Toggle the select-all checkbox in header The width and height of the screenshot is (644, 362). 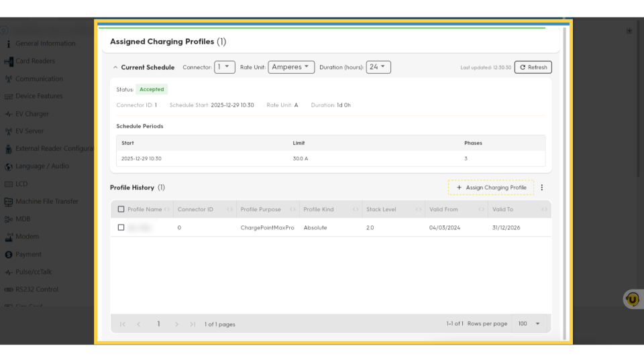tap(121, 209)
